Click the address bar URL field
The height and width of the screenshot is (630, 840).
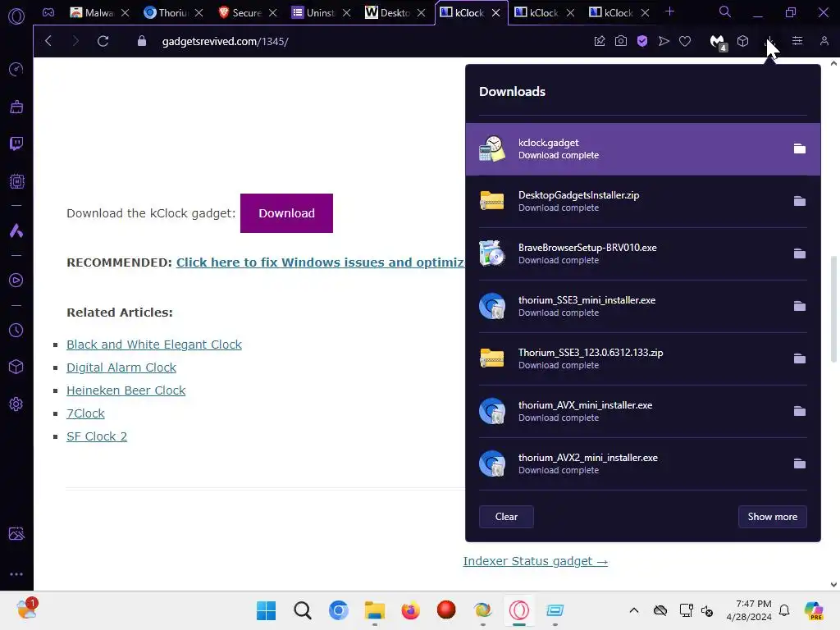[x=370, y=41]
